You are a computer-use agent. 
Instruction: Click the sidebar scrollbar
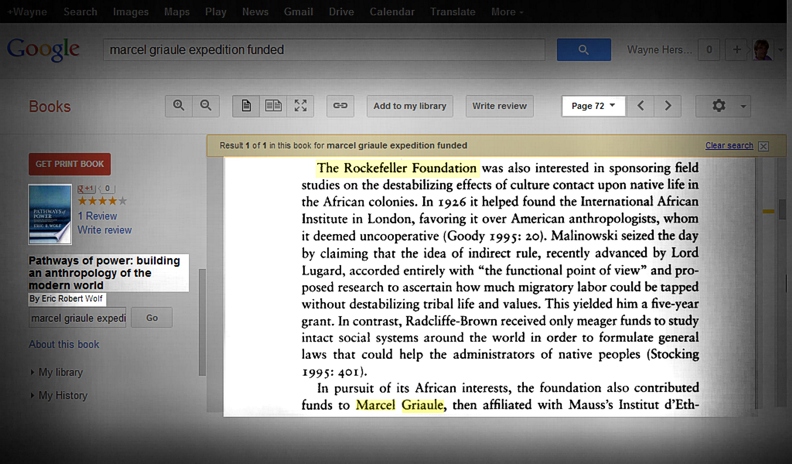[x=203, y=322]
